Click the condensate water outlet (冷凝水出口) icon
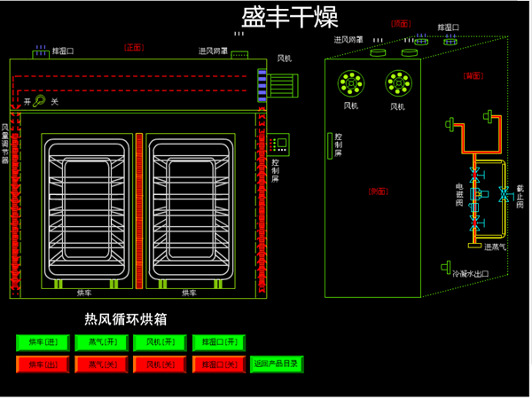 (x=445, y=266)
